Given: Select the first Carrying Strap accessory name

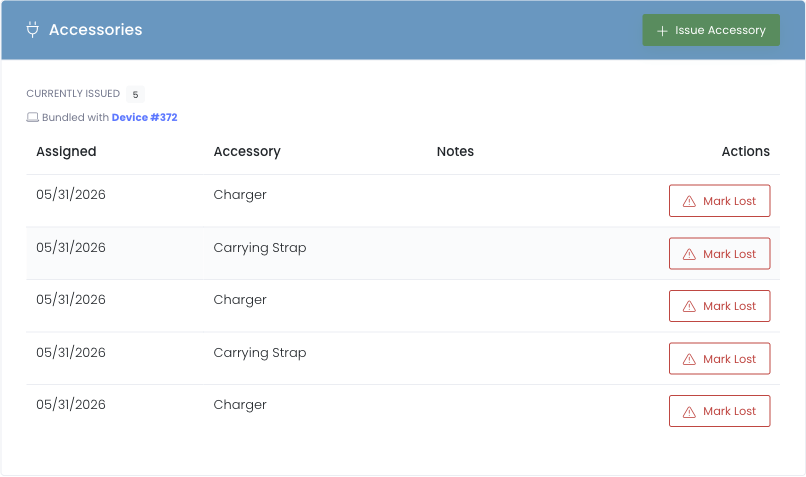Looking at the screenshot, I should [260, 248].
